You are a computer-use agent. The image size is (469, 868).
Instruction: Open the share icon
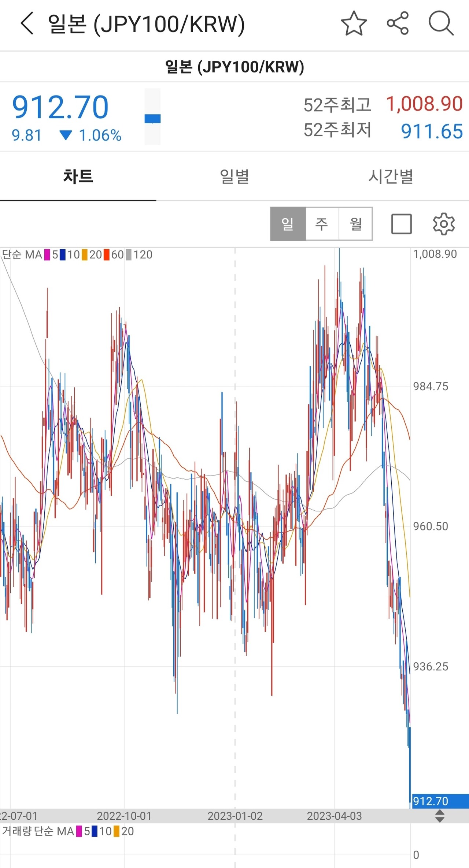point(398,23)
